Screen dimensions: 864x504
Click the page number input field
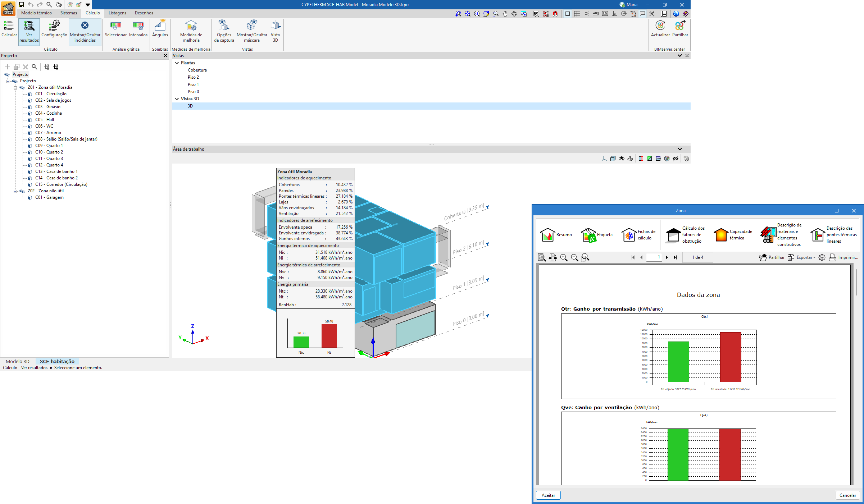pyautogui.click(x=654, y=257)
